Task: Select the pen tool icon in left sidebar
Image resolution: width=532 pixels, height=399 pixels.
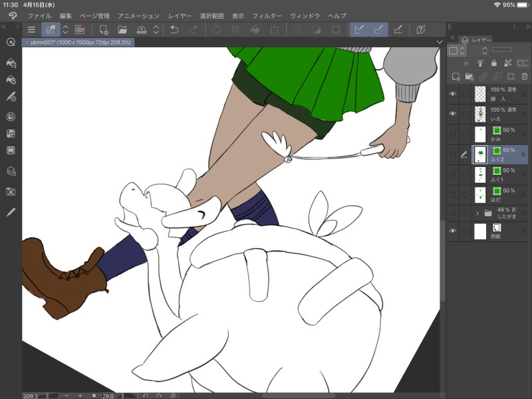Action: [x=11, y=212]
